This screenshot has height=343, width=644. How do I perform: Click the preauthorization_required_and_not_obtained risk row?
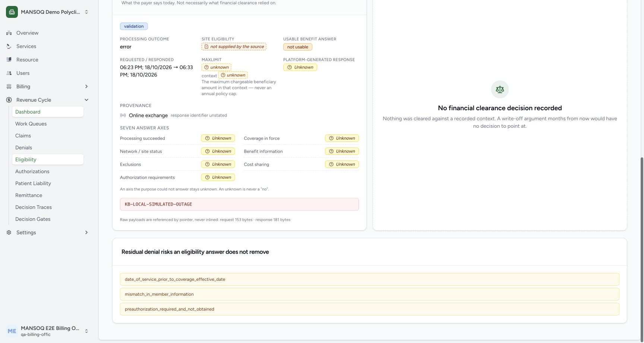[370, 309]
